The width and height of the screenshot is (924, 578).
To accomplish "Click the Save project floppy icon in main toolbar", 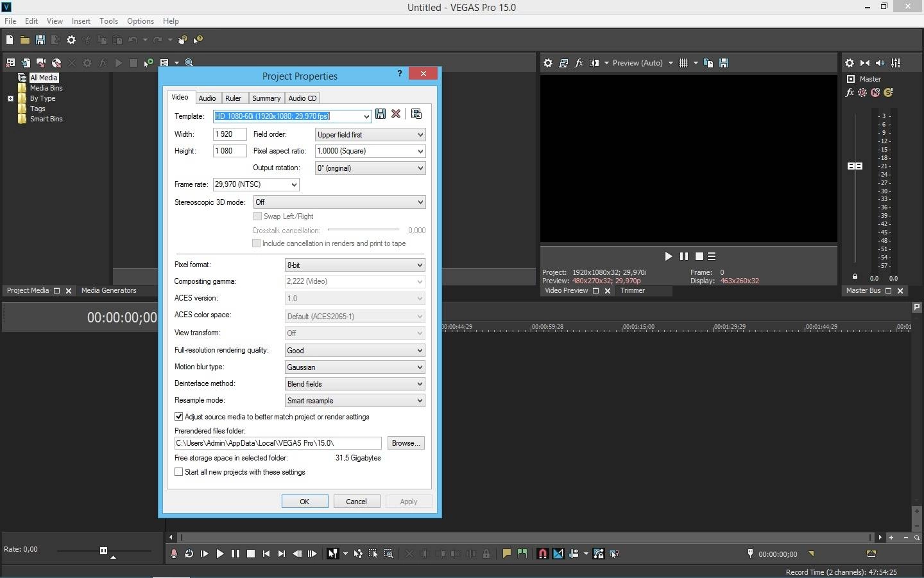I will pyautogui.click(x=40, y=40).
